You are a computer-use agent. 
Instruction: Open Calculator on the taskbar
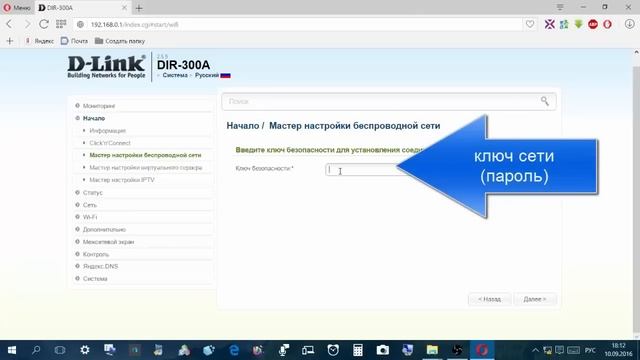[358, 350]
